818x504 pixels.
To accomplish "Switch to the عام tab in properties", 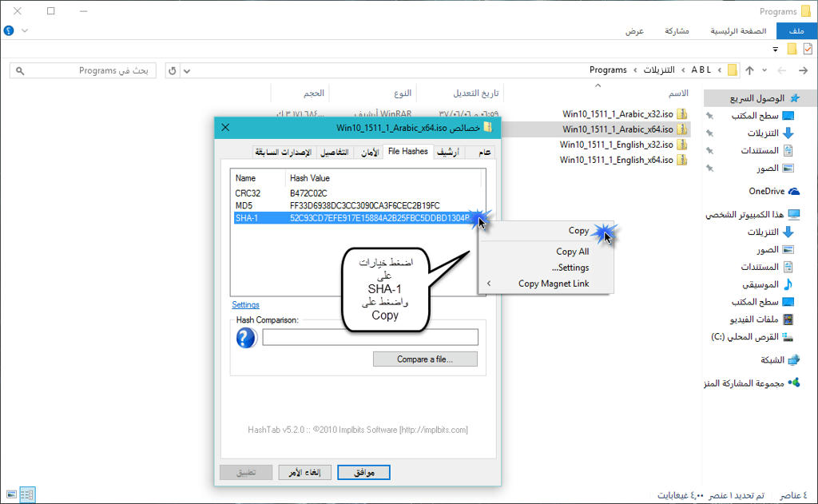I will tap(484, 152).
